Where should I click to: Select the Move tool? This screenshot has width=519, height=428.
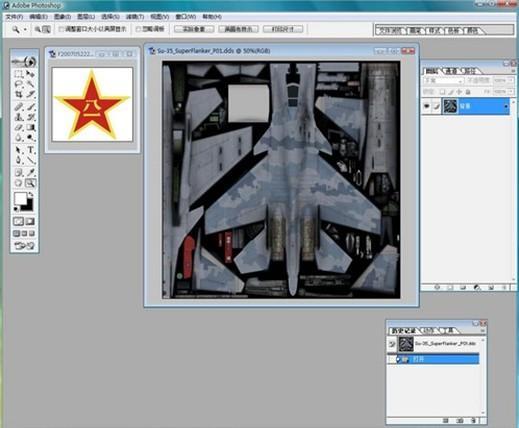pyautogui.click(x=30, y=74)
